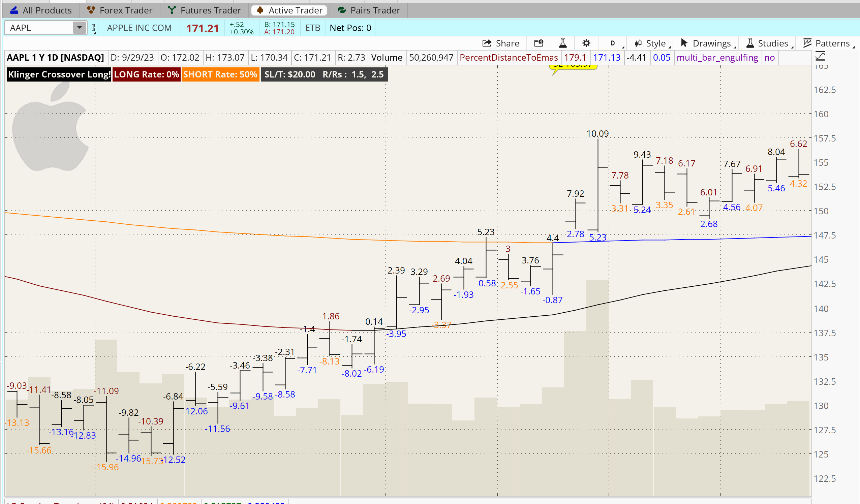The height and width of the screenshot is (504, 860).
Task: Click the 10.09 bar high label
Action: 597,133
